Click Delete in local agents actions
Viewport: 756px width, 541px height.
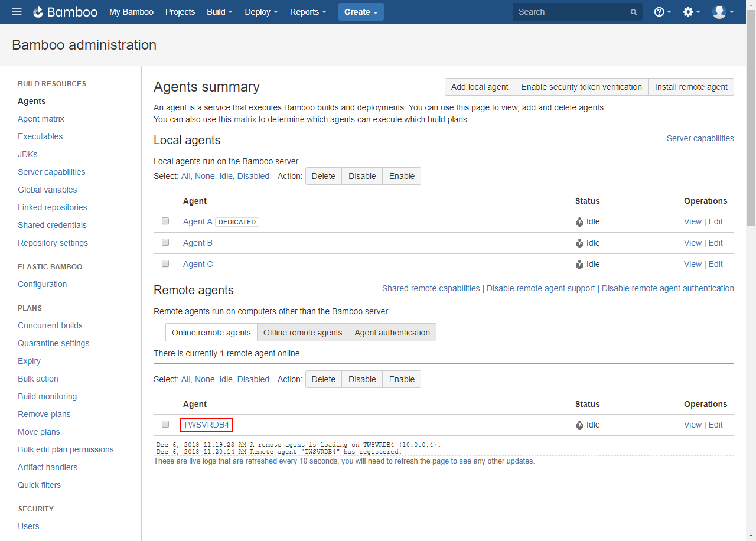324,176
